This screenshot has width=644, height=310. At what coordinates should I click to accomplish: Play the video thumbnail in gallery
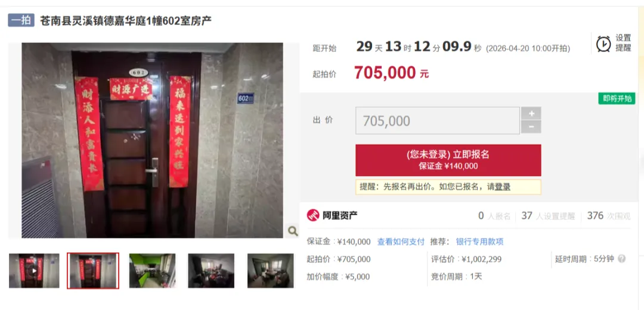[x=34, y=270]
